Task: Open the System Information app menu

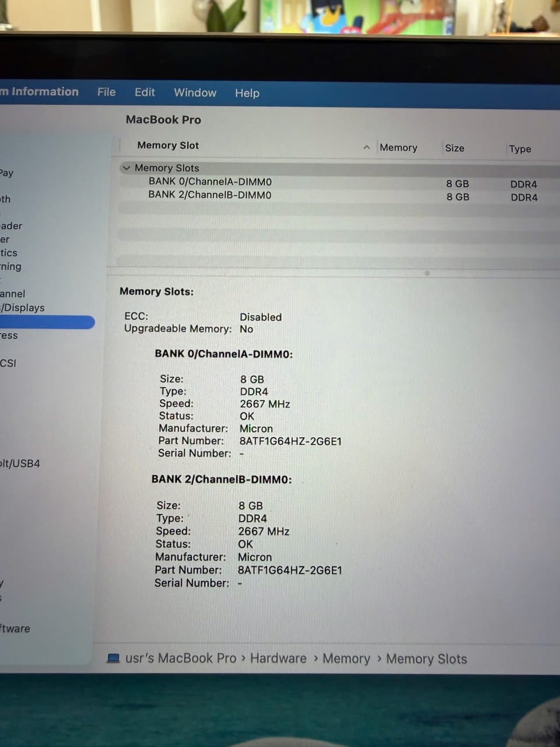Action: click(39, 92)
